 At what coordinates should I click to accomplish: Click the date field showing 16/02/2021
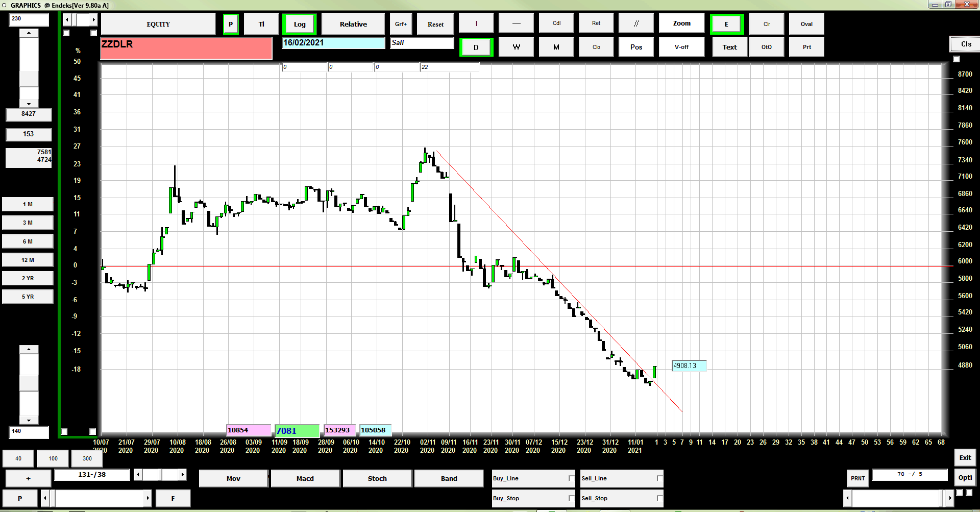tap(333, 43)
